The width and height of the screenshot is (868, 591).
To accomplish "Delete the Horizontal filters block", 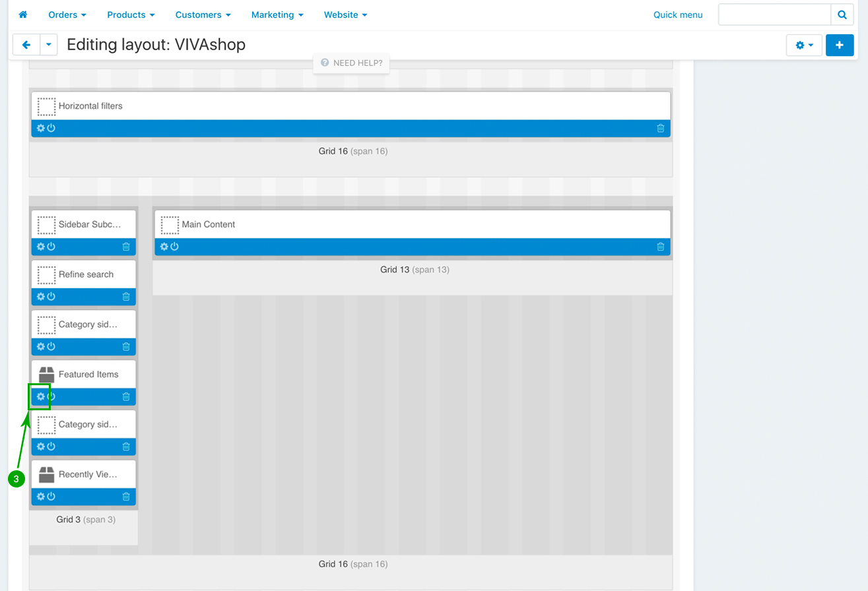I will pos(661,128).
